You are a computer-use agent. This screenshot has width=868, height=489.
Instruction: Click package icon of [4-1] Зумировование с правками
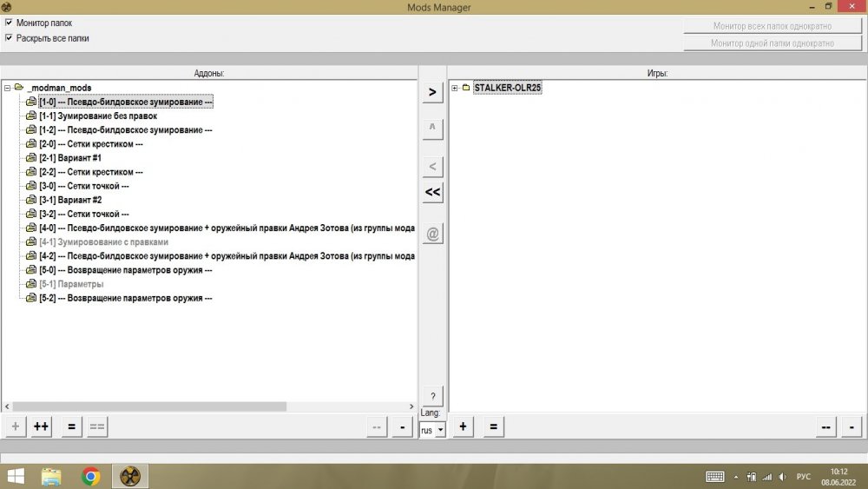coord(31,241)
